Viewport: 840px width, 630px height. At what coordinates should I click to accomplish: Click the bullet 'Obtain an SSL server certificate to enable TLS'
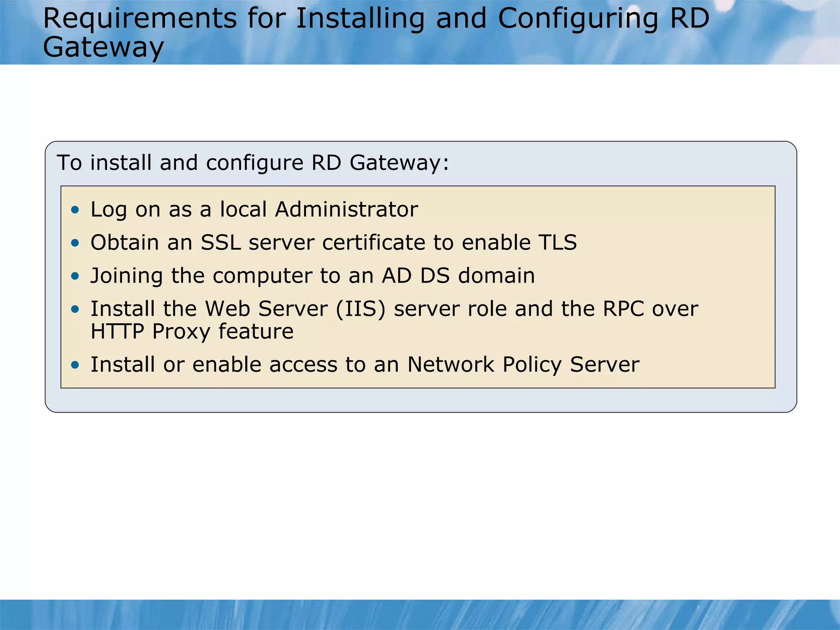tap(333, 242)
